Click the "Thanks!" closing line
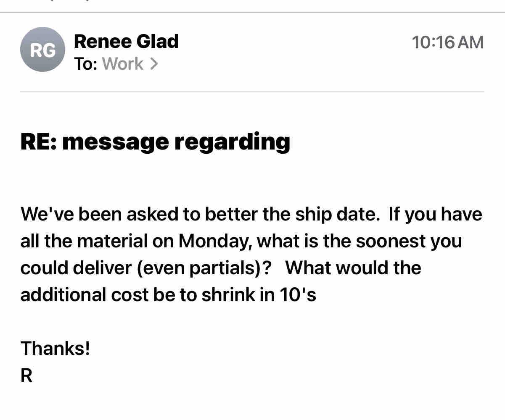 pyautogui.click(x=55, y=349)
